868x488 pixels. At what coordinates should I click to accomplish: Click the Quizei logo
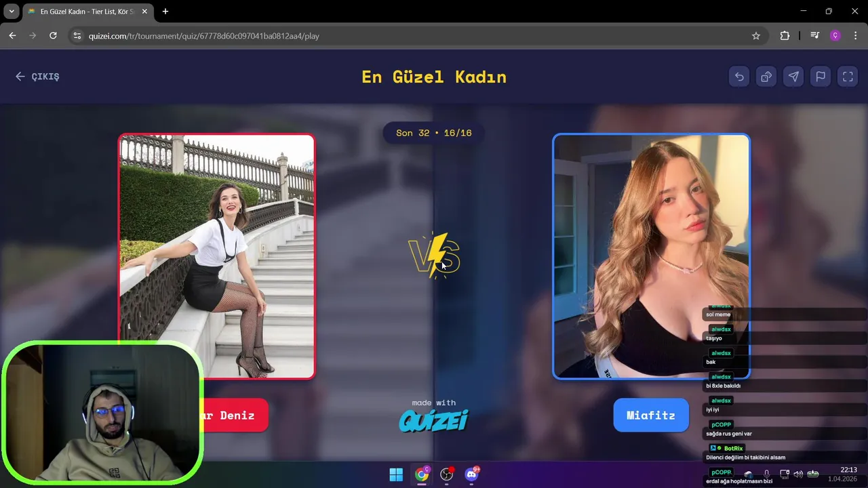tap(434, 422)
